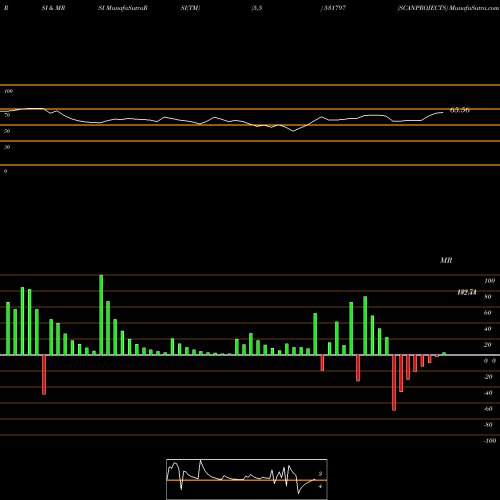Click the -80 label on MR axis

point(488,425)
